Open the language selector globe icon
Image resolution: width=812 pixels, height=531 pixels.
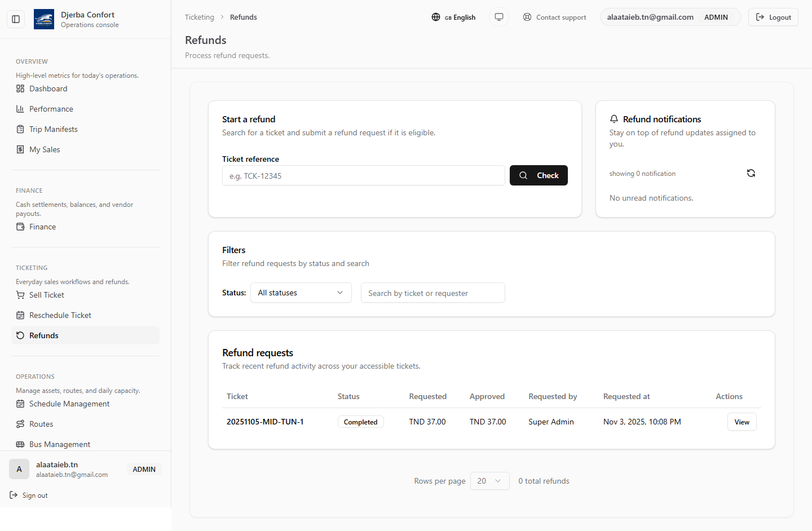(x=436, y=17)
